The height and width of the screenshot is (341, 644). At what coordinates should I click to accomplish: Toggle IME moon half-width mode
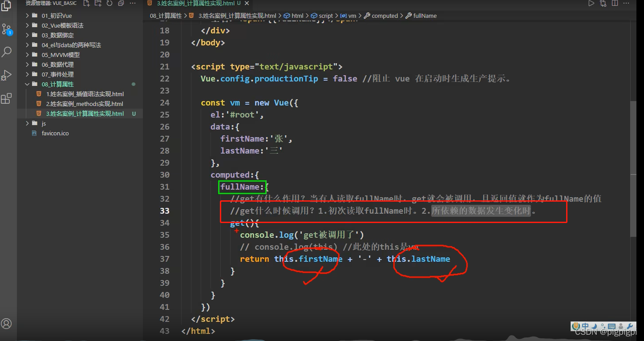(594, 326)
